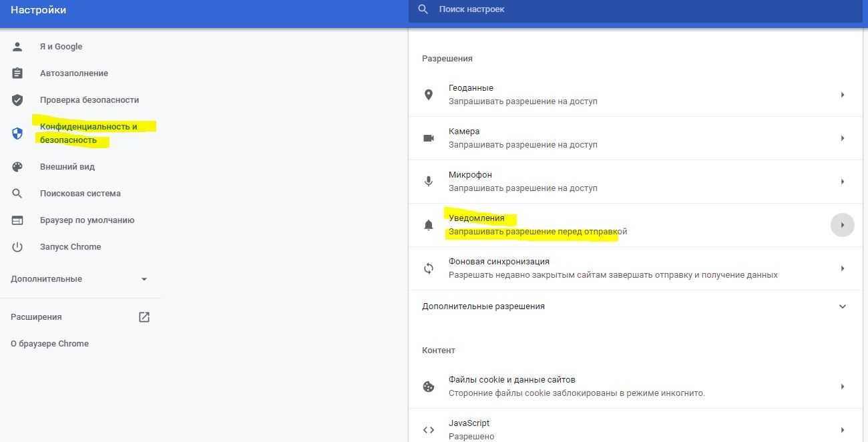This screenshot has height=442, width=868.
Task: Click the blue shield icon for Конфиденциальность
Action: tap(17, 134)
